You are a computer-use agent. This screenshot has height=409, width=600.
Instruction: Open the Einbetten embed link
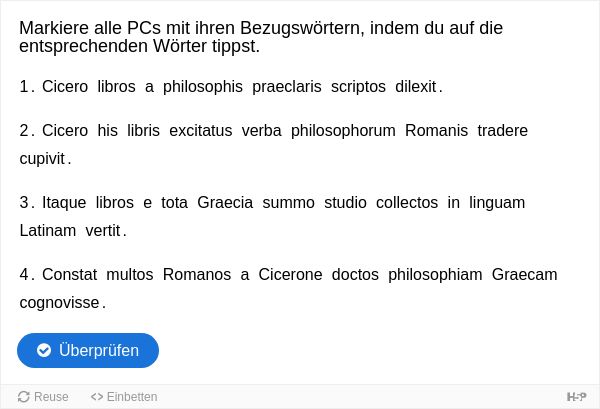pos(124,397)
